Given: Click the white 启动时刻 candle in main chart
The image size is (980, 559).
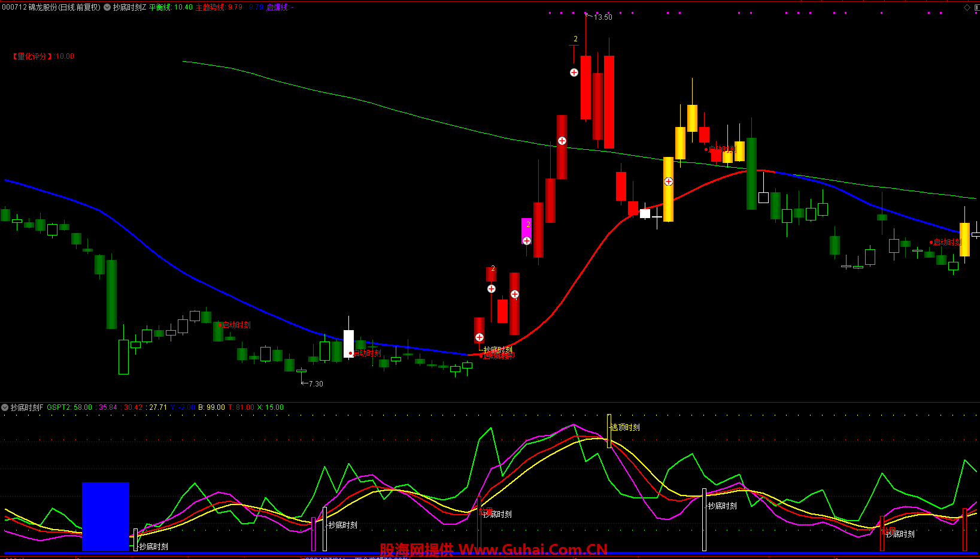Looking at the screenshot, I should [x=348, y=343].
